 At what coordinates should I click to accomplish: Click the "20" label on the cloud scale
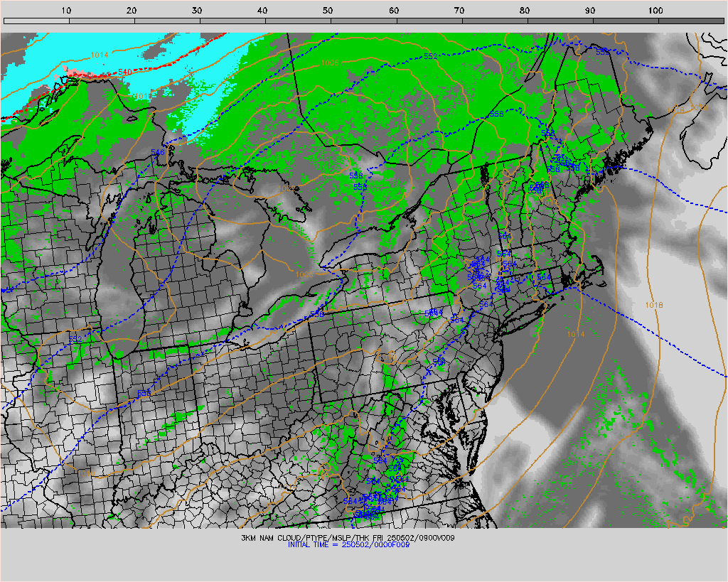tap(132, 10)
